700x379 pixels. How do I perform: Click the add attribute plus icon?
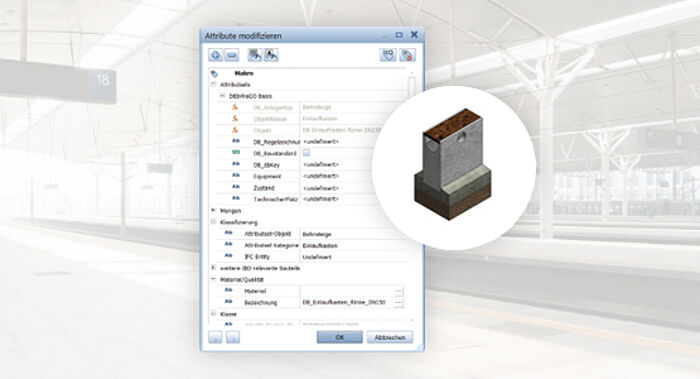pyautogui.click(x=216, y=55)
